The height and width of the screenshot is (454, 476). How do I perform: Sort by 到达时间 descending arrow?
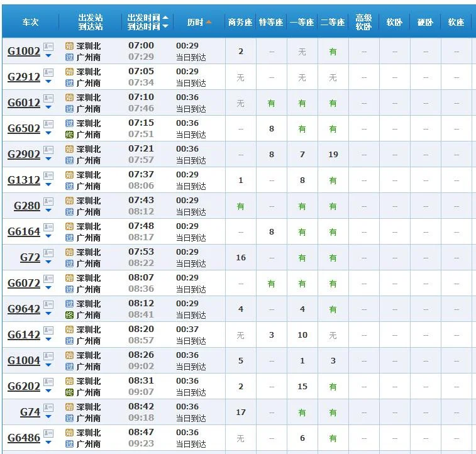(x=165, y=26)
